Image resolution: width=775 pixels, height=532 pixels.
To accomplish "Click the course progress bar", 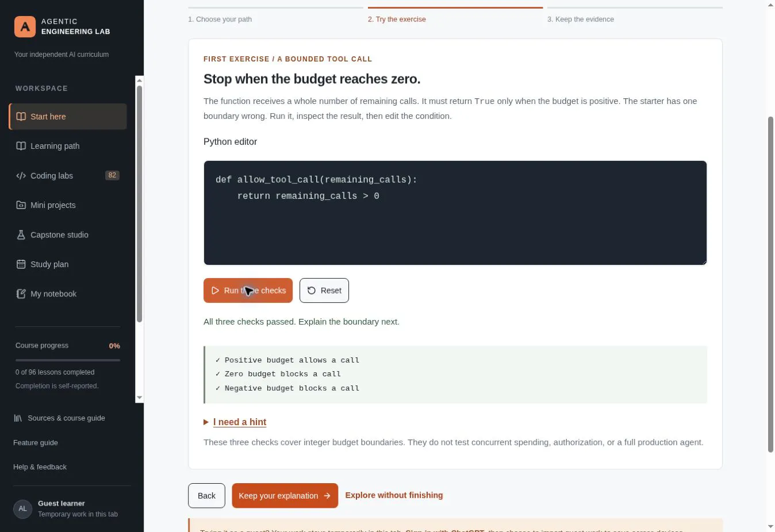I will pyautogui.click(x=68, y=360).
